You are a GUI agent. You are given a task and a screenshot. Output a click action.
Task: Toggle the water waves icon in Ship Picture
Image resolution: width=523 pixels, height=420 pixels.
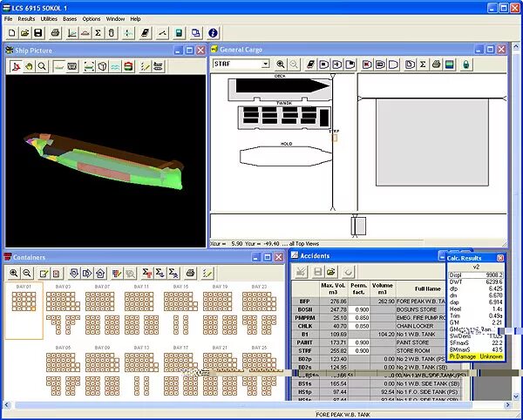[115, 67]
